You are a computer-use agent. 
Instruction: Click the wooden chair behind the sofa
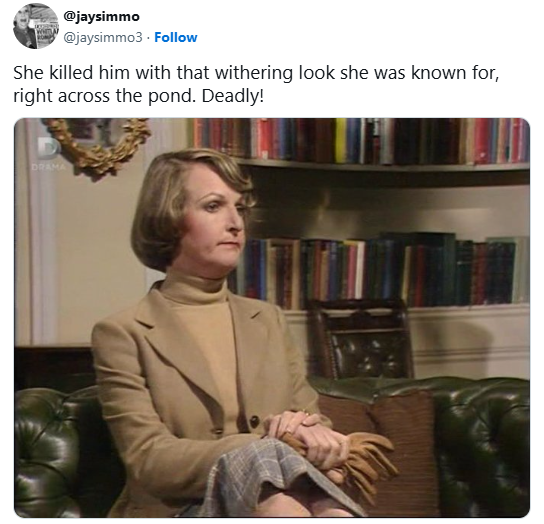361,339
